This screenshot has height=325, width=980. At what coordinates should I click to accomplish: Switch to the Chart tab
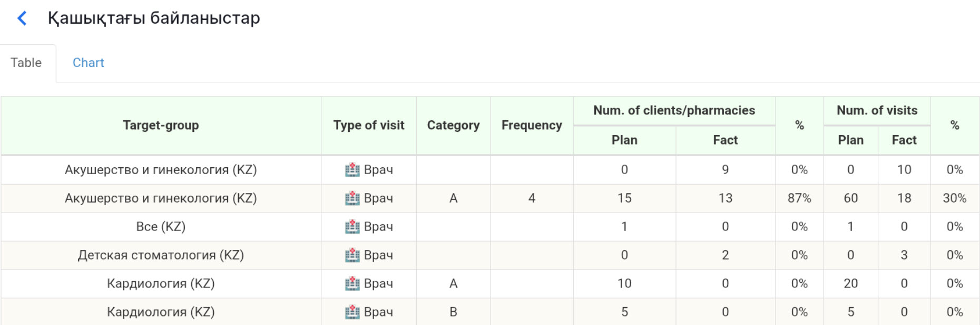click(88, 63)
